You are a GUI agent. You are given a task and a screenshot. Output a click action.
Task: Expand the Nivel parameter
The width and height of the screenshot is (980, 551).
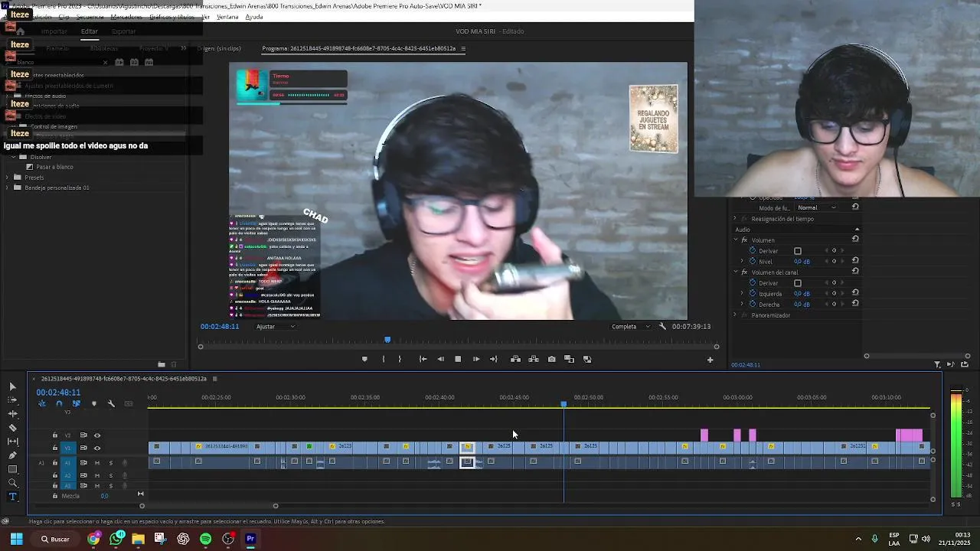click(x=742, y=262)
